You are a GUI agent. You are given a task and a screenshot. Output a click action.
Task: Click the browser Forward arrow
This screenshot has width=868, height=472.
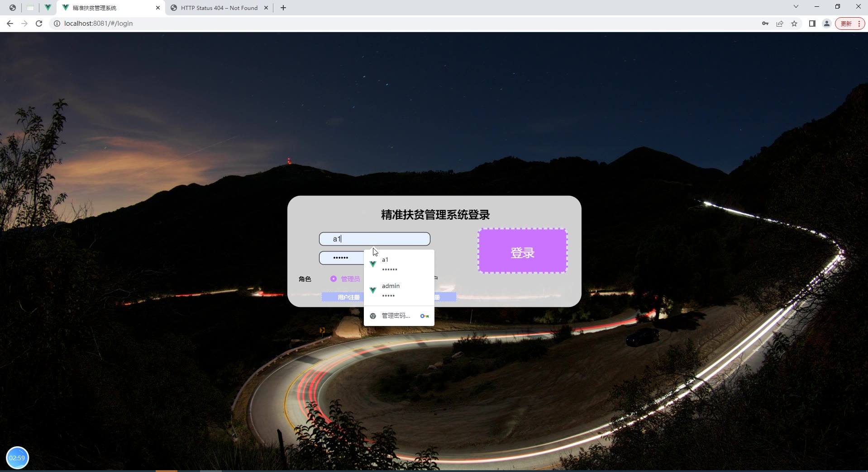24,24
